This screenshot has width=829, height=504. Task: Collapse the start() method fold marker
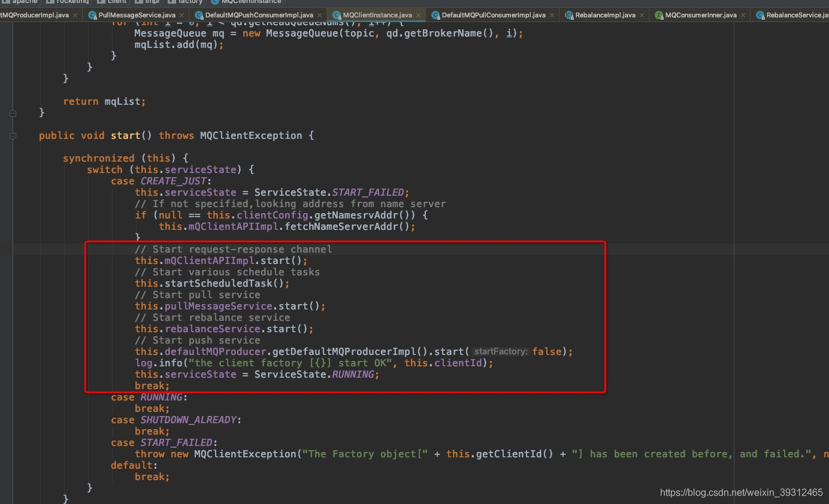pos(13,136)
